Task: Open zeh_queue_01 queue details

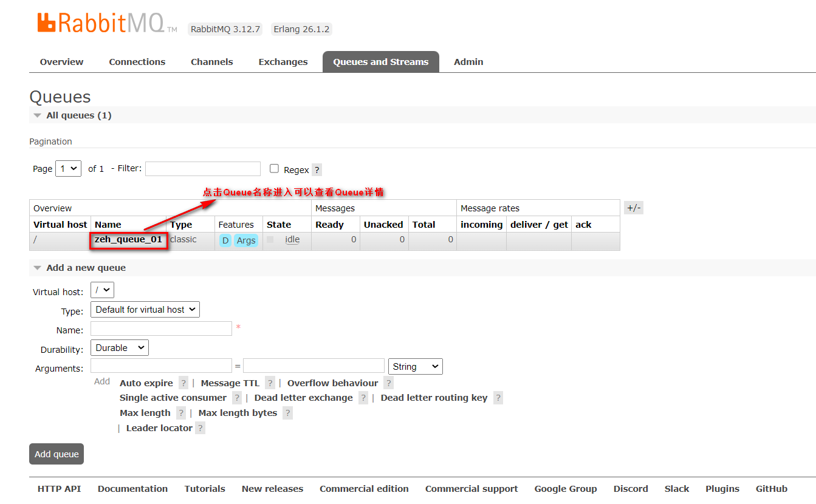Action: 128,239
